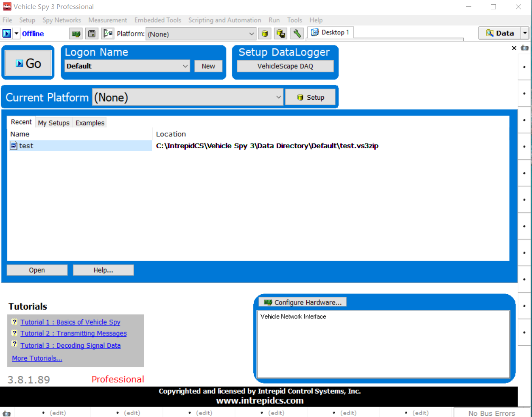Select the test entry in the Recent list
Viewport: 532px width, 417px height.
tap(26, 146)
